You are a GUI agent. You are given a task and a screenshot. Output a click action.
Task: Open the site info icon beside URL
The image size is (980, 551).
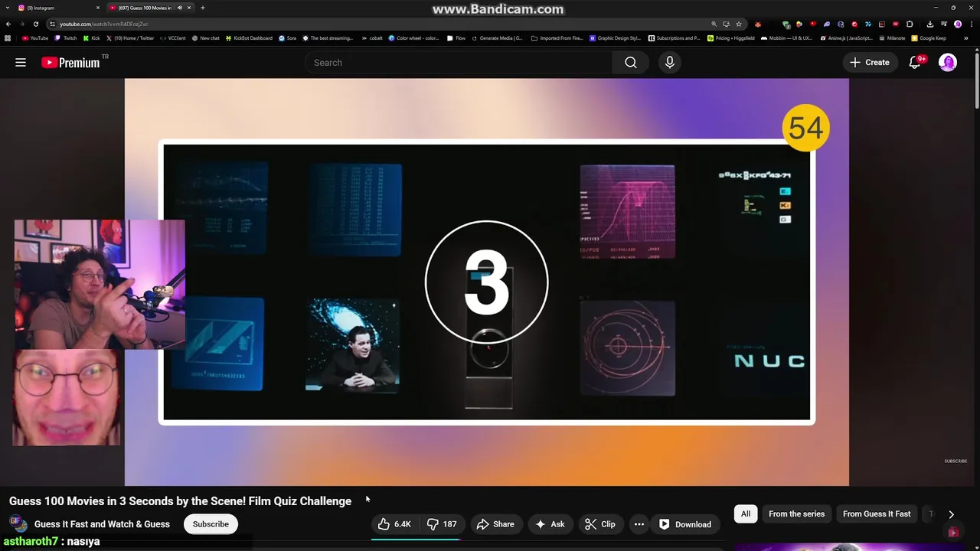[x=51, y=24]
